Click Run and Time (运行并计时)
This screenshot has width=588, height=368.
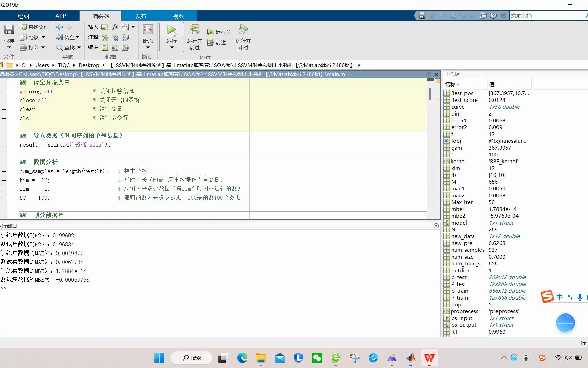tap(243, 37)
